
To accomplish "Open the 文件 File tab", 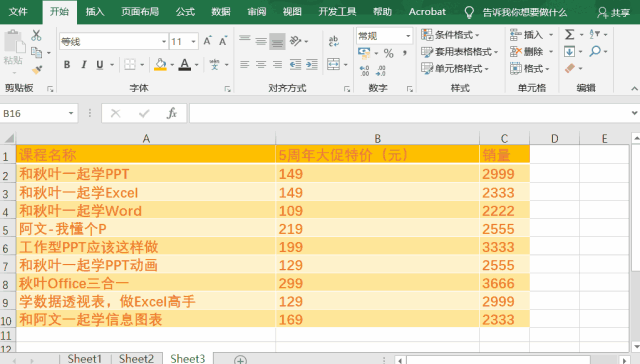I will tap(18, 12).
